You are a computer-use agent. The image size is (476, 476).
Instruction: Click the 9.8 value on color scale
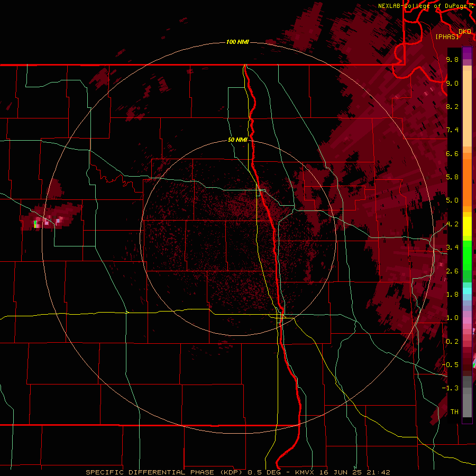coord(452,59)
